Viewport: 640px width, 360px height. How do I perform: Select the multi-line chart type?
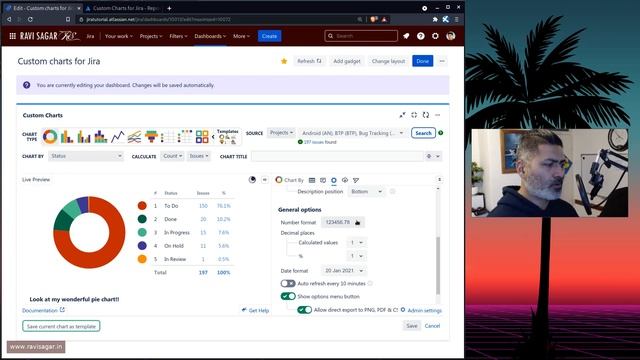pos(134,137)
